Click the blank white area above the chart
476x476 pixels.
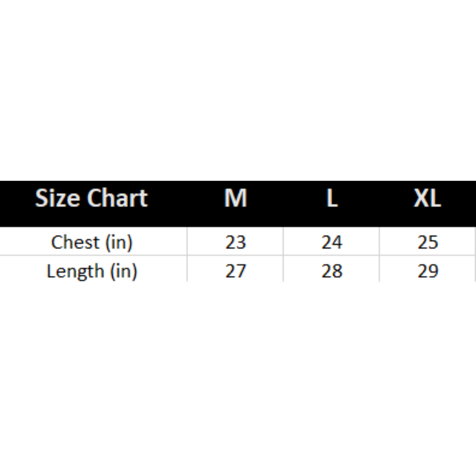click(x=238, y=88)
